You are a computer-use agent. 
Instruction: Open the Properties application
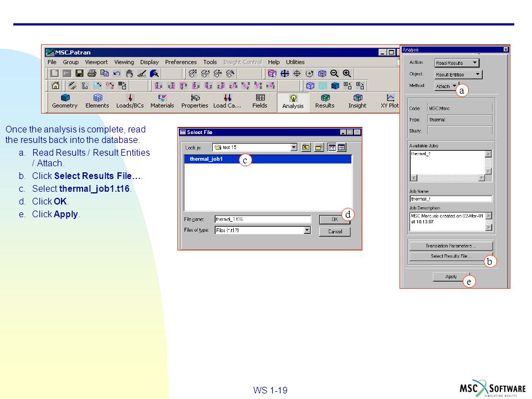coord(195,101)
